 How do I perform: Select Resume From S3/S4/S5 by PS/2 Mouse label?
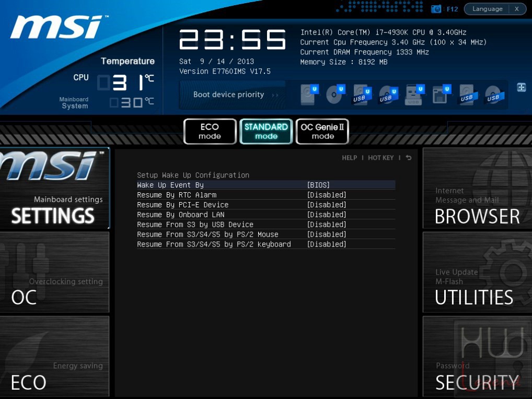tap(207, 234)
